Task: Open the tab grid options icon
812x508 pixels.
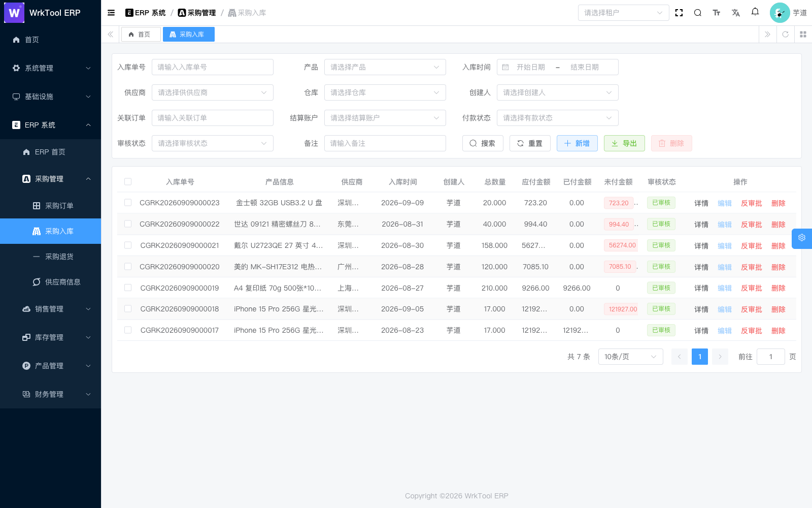Action: coord(803,35)
